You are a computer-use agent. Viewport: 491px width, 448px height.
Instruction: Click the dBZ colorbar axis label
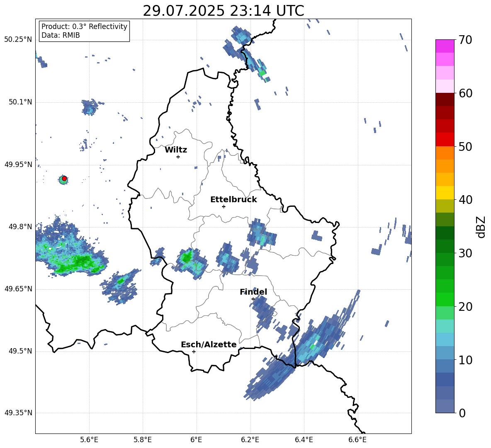pyautogui.click(x=480, y=227)
